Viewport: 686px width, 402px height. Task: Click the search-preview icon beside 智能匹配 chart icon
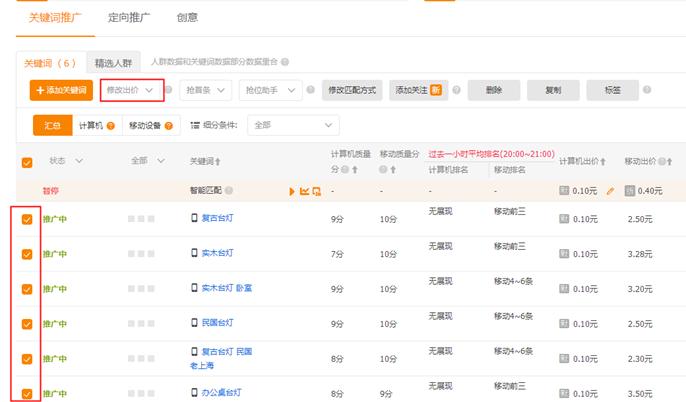316,191
